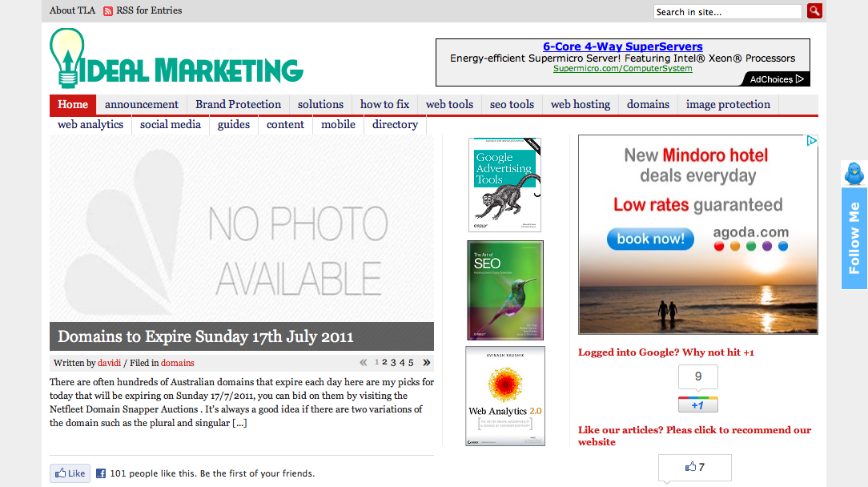
Task: Open the guides menu item
Action: [x=234, y=125]
